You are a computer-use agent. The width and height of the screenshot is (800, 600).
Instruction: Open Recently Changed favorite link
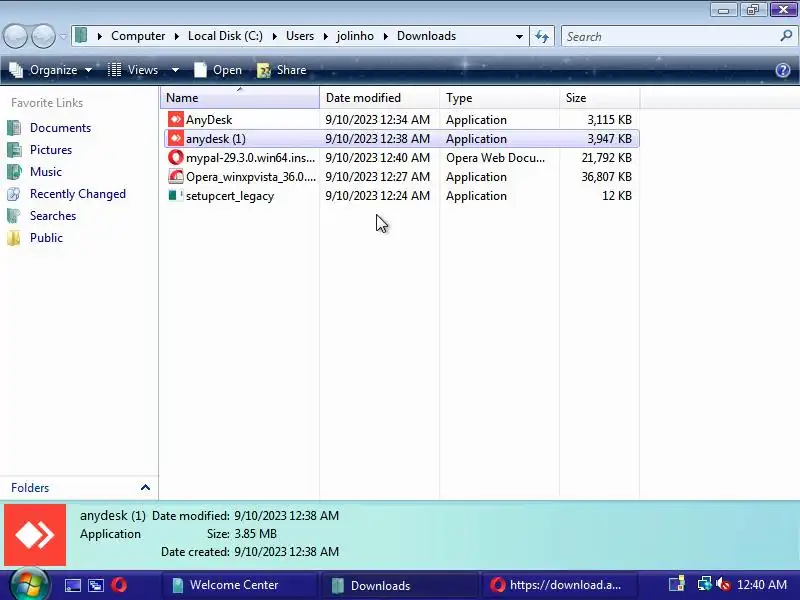point(66,193)
